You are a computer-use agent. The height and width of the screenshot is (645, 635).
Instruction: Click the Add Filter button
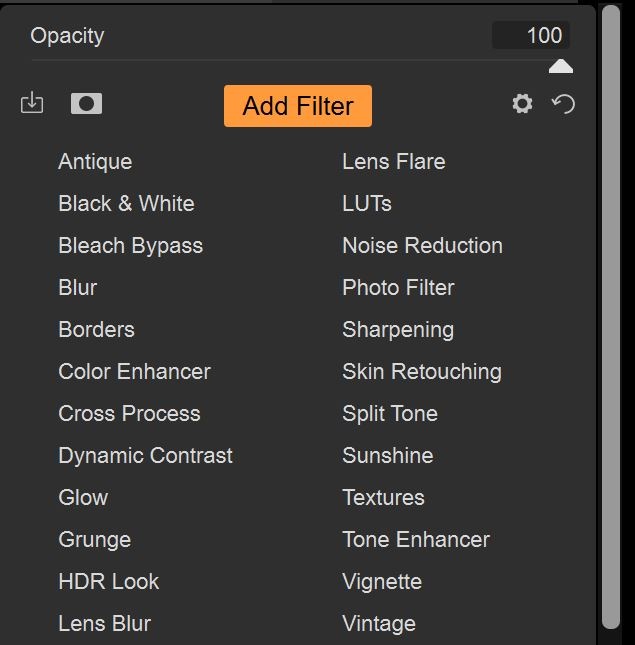[x=298, y=106]
